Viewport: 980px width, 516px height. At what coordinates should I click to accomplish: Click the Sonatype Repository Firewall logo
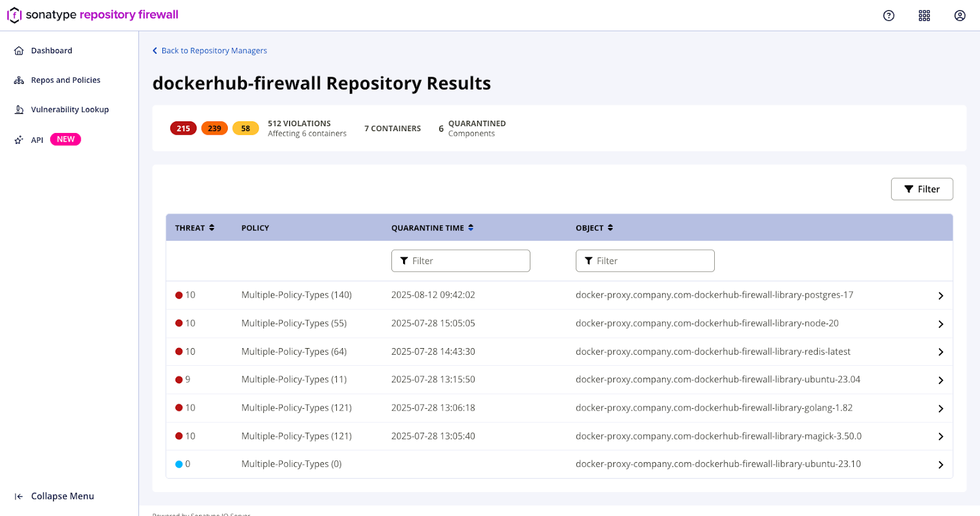tap(93, 15)
